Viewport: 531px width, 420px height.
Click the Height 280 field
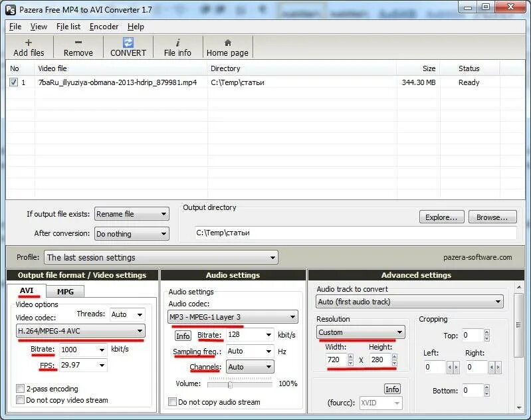click(x=380, y=360)
